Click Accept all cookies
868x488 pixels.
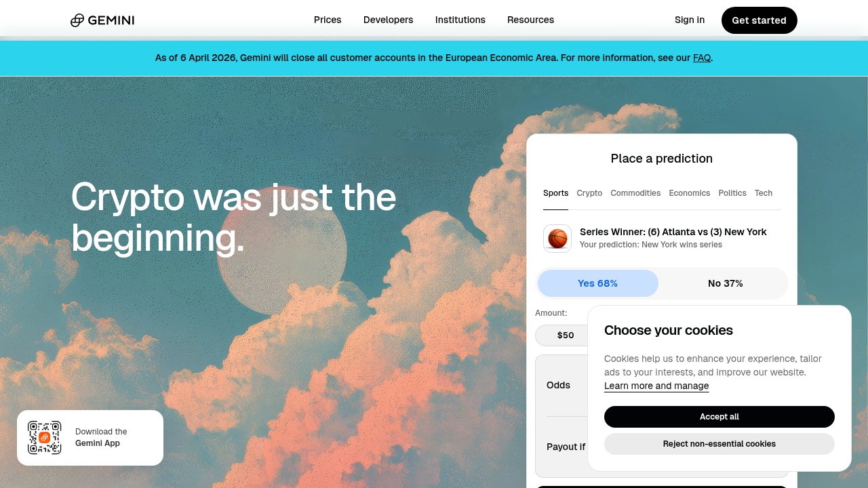tap(719, 417)
